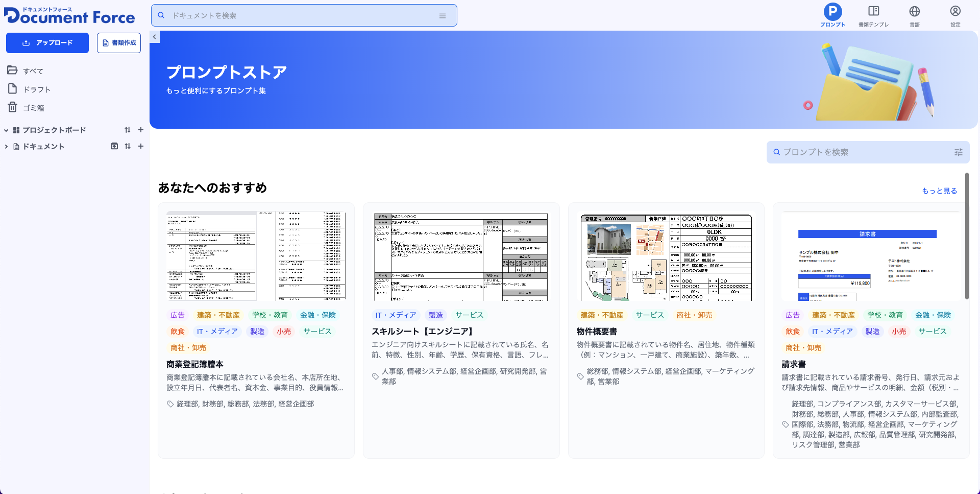Image resolution: width=980 pixels, height=494 pixels.
Task: Open the ドラフト drafts item
Action: click(37, 89)
